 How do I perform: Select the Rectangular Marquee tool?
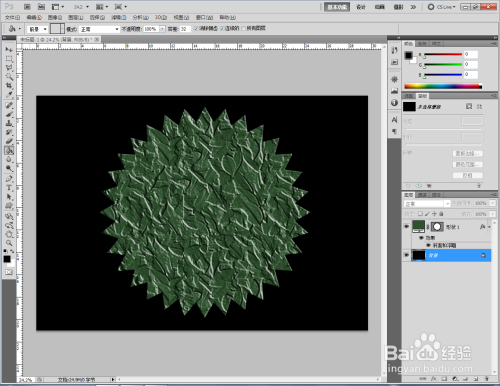click(9, 59)
